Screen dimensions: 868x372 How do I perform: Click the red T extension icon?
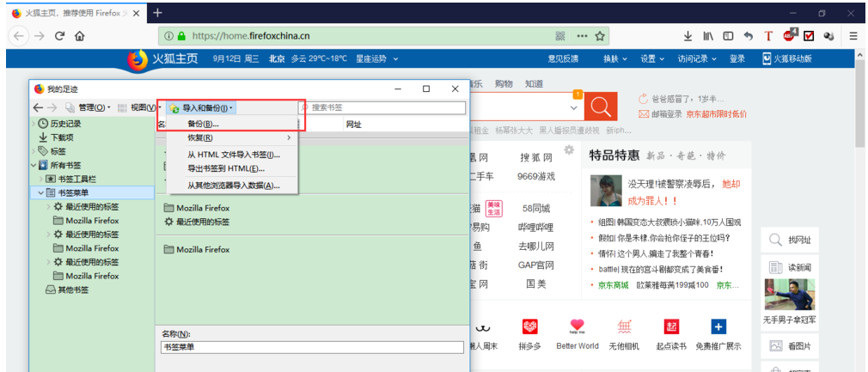pyautogui.click(x=768, y=36)
